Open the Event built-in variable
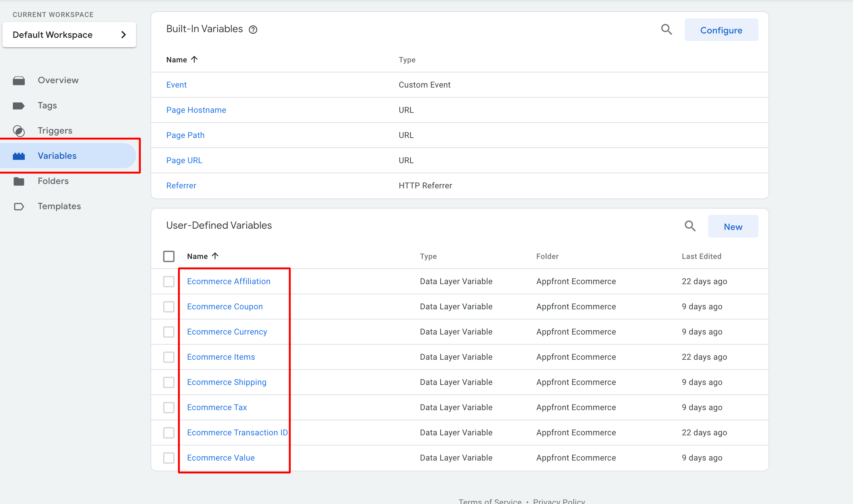Viewport: 853px width, 504px height. point(176,84)
